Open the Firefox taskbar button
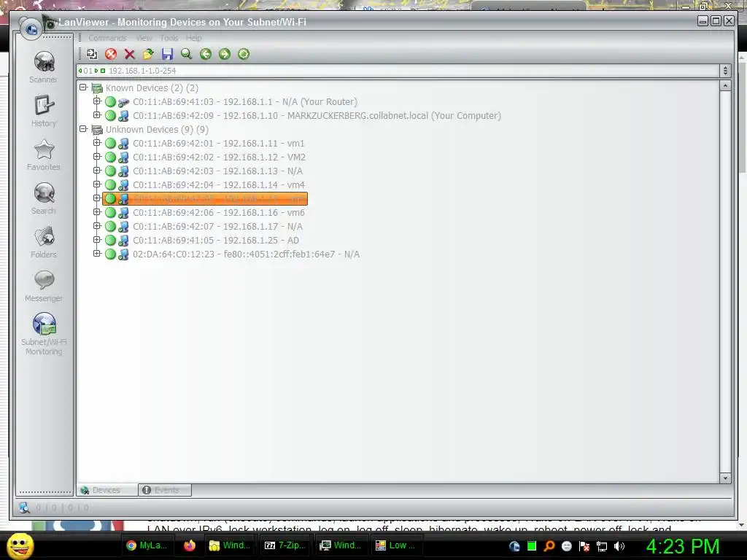Screen dimensions: 747x560 point(190,545)
